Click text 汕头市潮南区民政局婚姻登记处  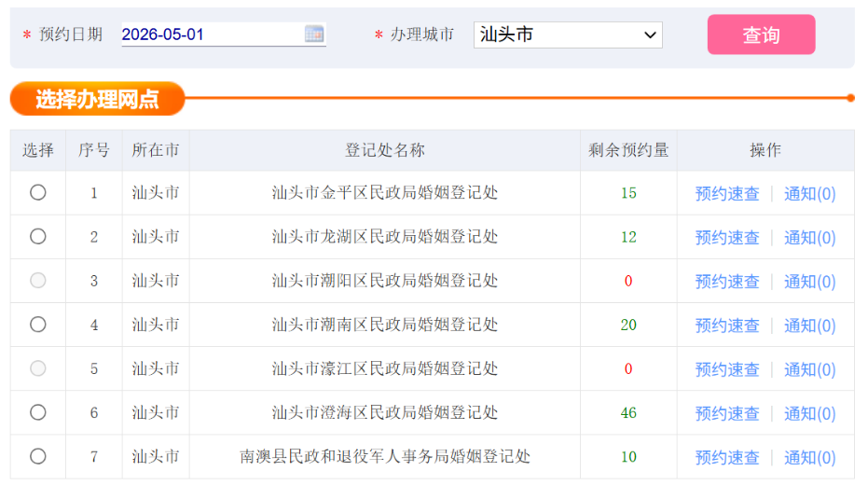pos(385,325)
